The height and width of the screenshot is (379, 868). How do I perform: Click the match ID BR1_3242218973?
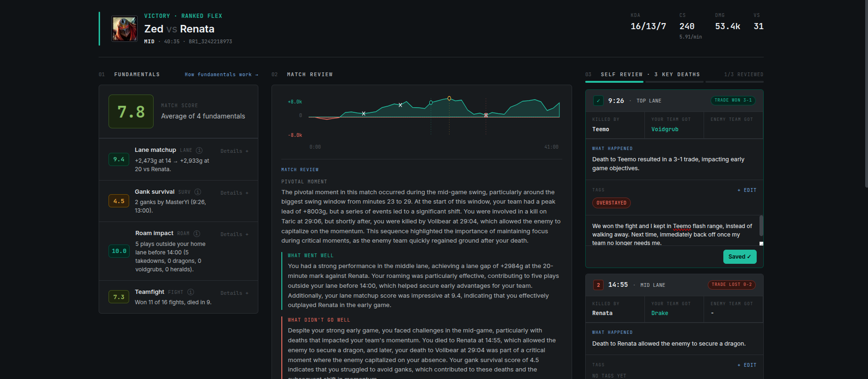tap(210, 41)
